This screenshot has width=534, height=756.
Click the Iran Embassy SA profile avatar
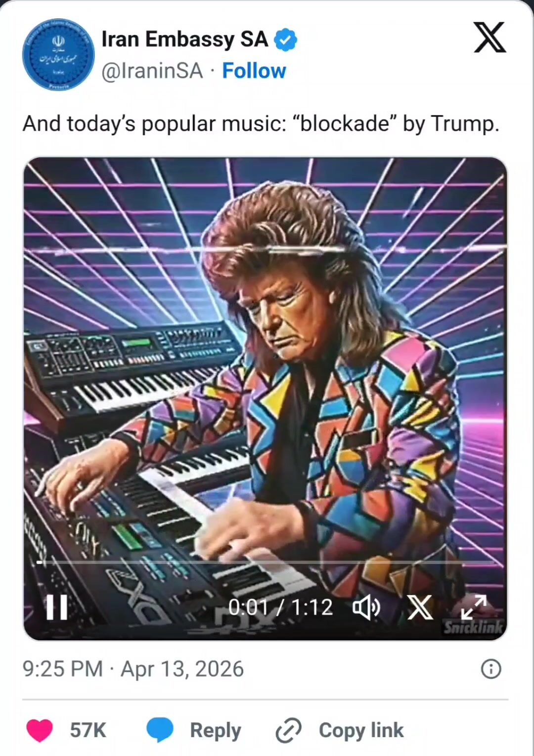[58, 54]
